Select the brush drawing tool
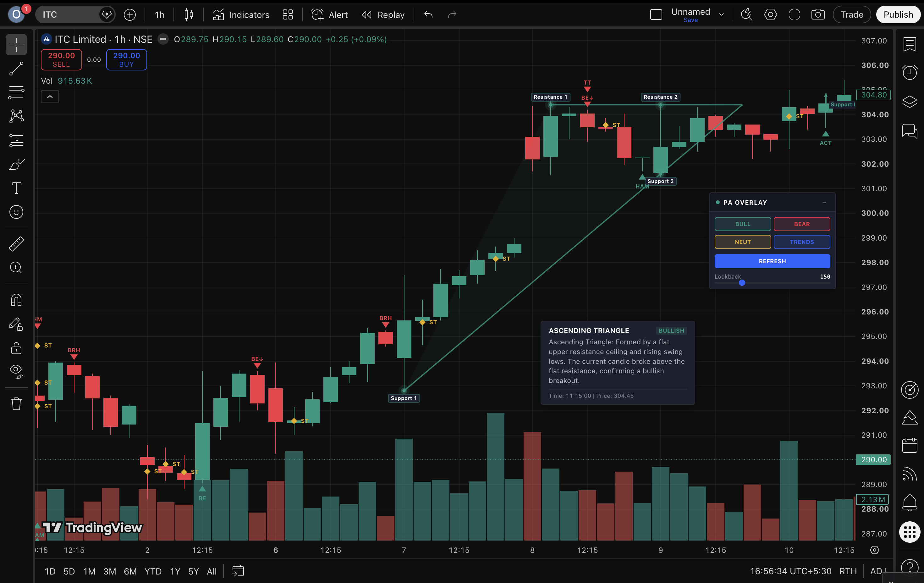The image size is (924, 583). [16, 164]
